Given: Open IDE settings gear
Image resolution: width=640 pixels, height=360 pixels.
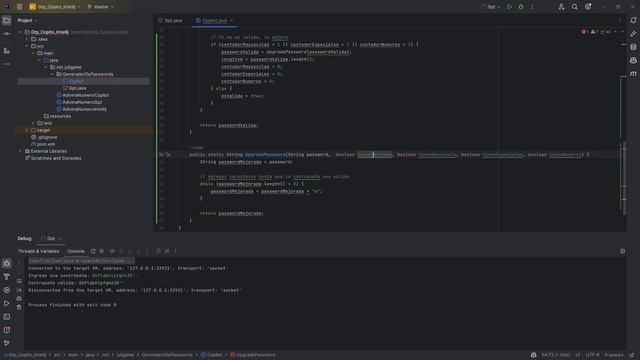Looking at the screenshot, I should (588, 7).
